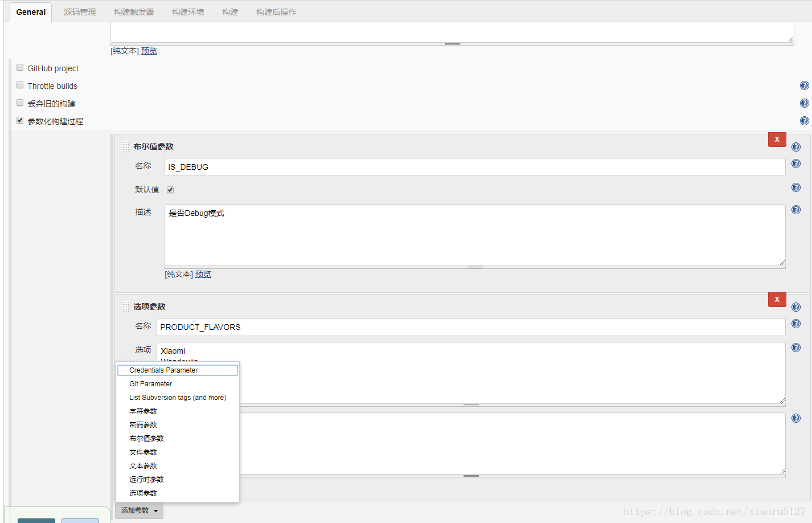
Task: Switch to the 源码管理 tab
Action: point(80,12)
